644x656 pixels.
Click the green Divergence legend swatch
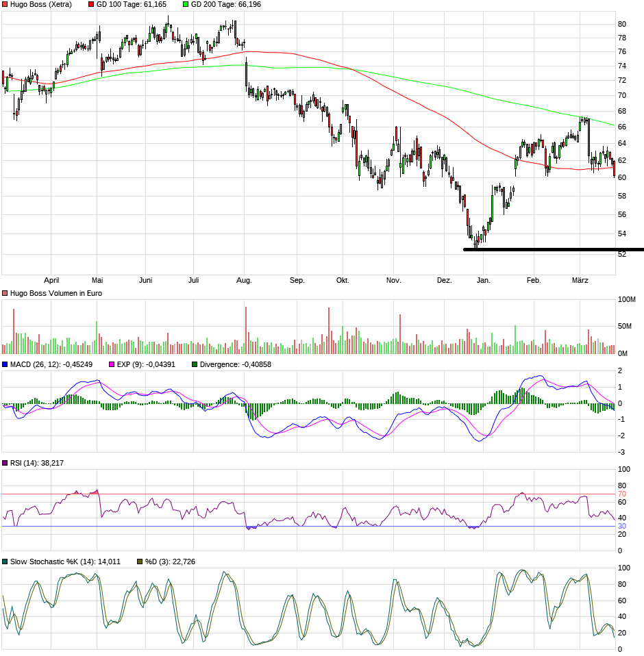195,364
